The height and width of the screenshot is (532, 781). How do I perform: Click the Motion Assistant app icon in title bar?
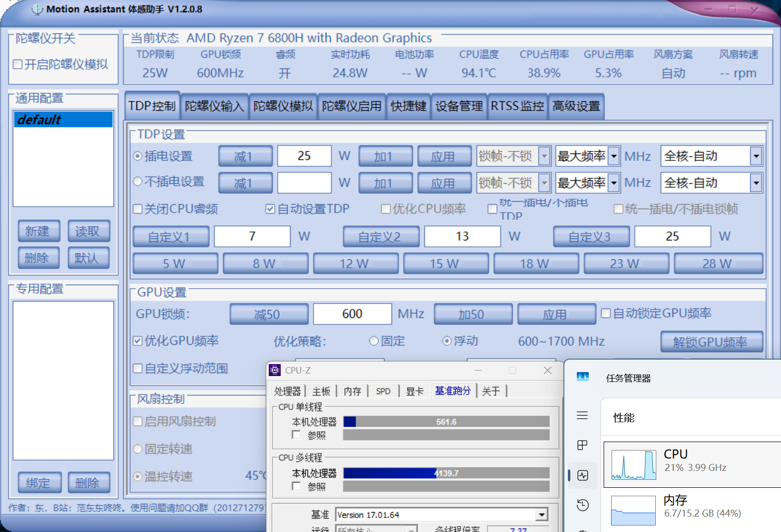[37, 9]
